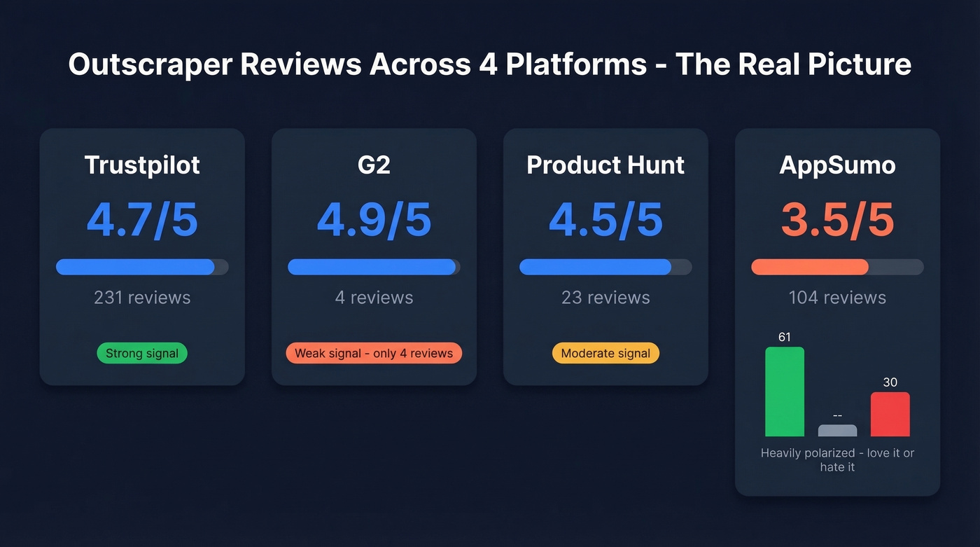Select the G2 platform card heading
Viewport: 980px width, 547px height.
coord(374,165)
